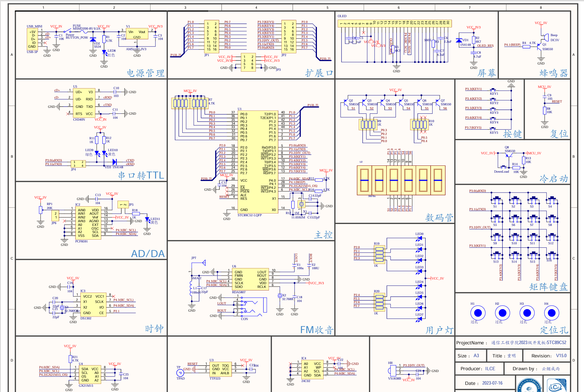Viewport: 584px width, 392px height.
Task: Select the VD2 SS34 diode symbol
Action: pos(93,40)
